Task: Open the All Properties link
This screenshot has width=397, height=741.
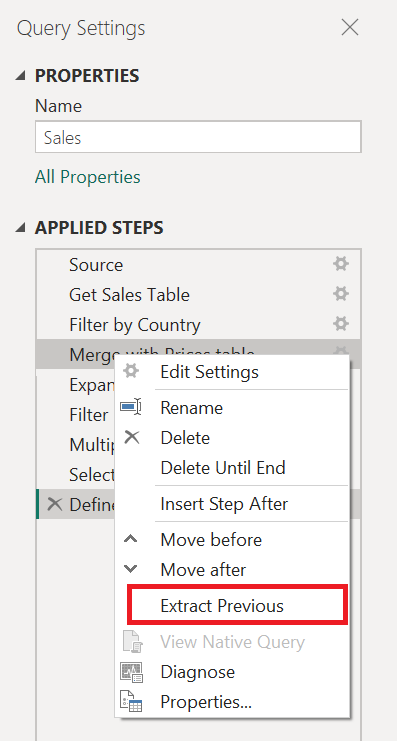Action: [x=87, y=177]
